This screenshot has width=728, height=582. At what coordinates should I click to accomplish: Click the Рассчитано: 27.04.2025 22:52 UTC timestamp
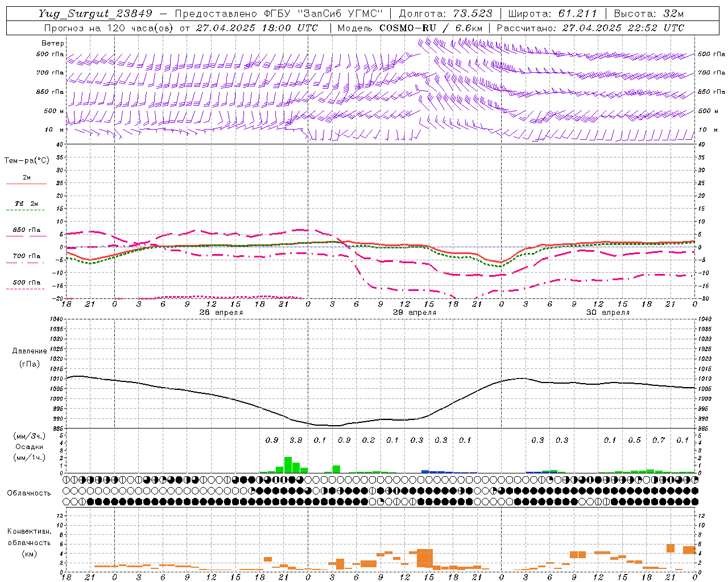tap(590, 28)
